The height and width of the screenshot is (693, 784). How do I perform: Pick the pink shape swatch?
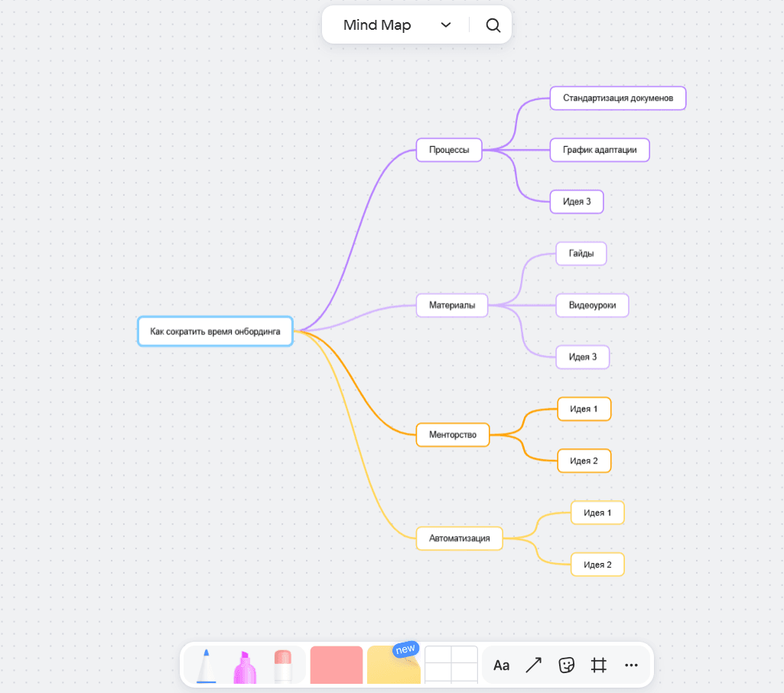[337, 665]
